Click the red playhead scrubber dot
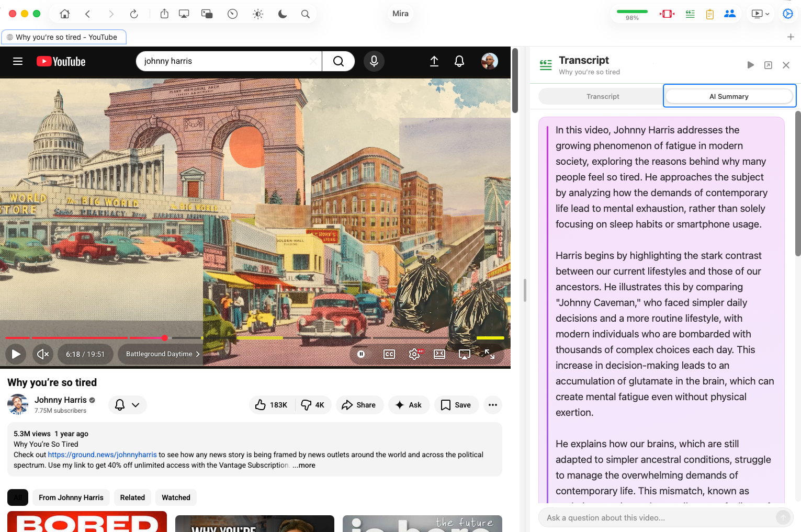Image resolution: width=801 pixels, height=532 pixels. pyautogui.click(x=165, y=338)
